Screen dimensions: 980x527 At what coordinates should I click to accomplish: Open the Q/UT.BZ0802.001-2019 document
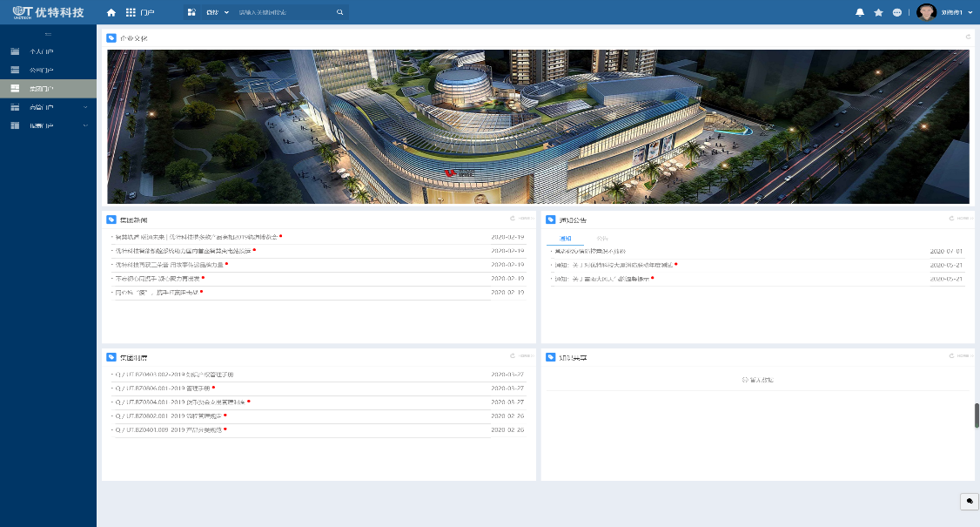(x=168, y=416)
